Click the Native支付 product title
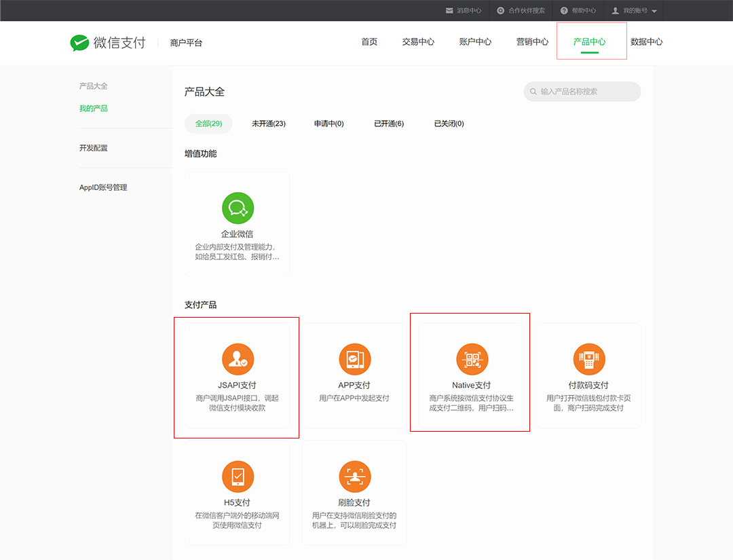Viewport: 733px width, 560px height. pyautogui.click(x=471, y=385)
